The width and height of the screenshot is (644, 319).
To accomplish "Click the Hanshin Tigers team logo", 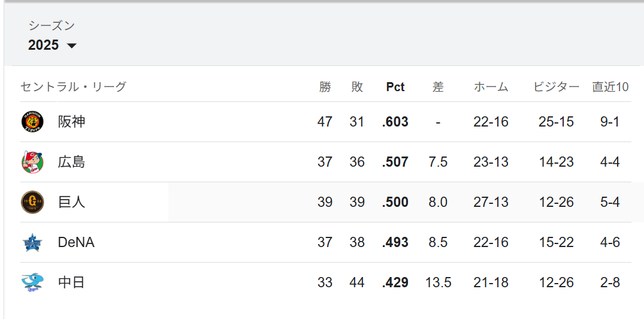I will 32,122.
